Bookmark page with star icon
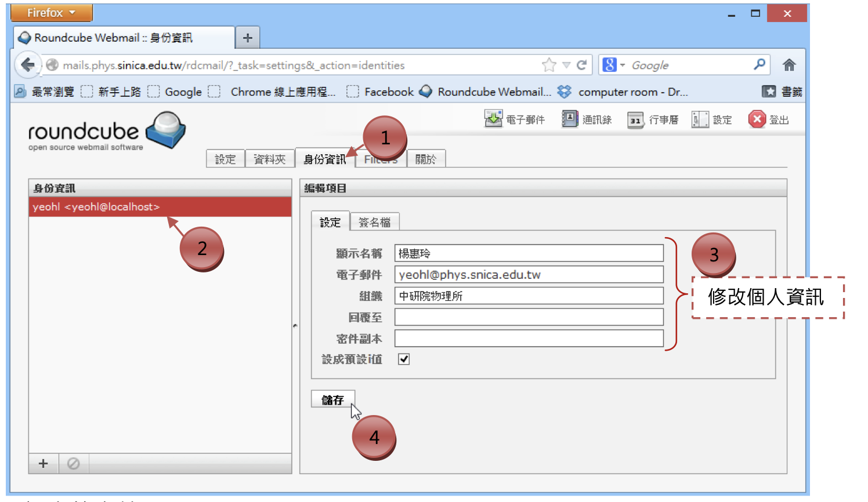Image resolution: width=868 pixels, height=502 pixels. (x=548, y=65)
